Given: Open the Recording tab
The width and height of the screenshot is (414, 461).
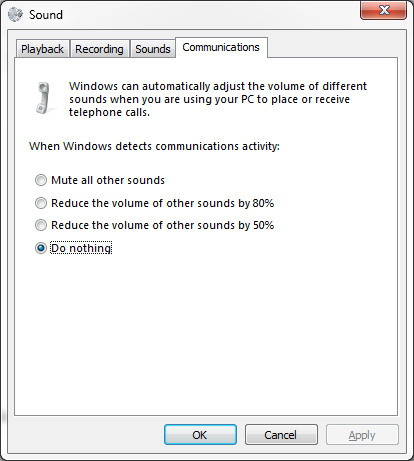Looking at the screenshot, I should click(99, 49).
